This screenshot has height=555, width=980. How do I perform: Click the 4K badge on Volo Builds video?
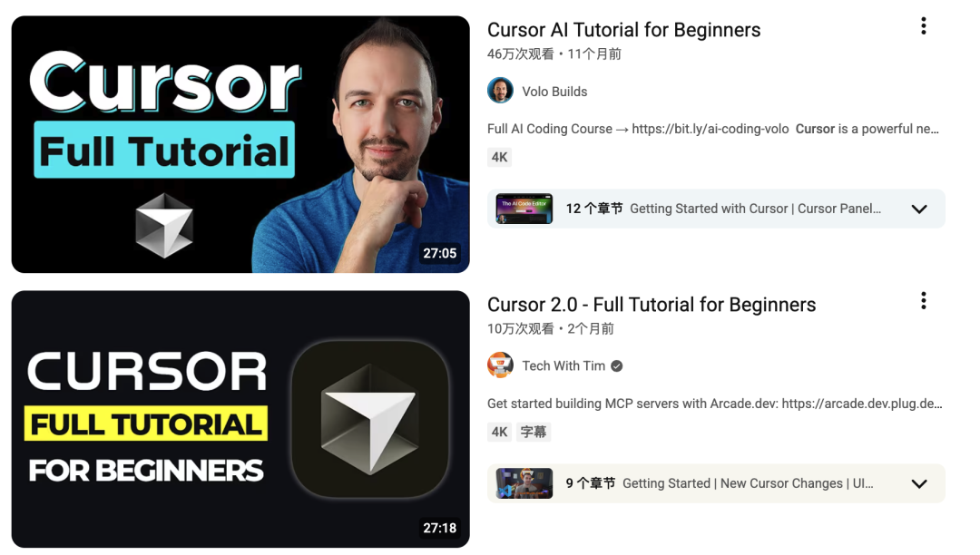[499, 157]
